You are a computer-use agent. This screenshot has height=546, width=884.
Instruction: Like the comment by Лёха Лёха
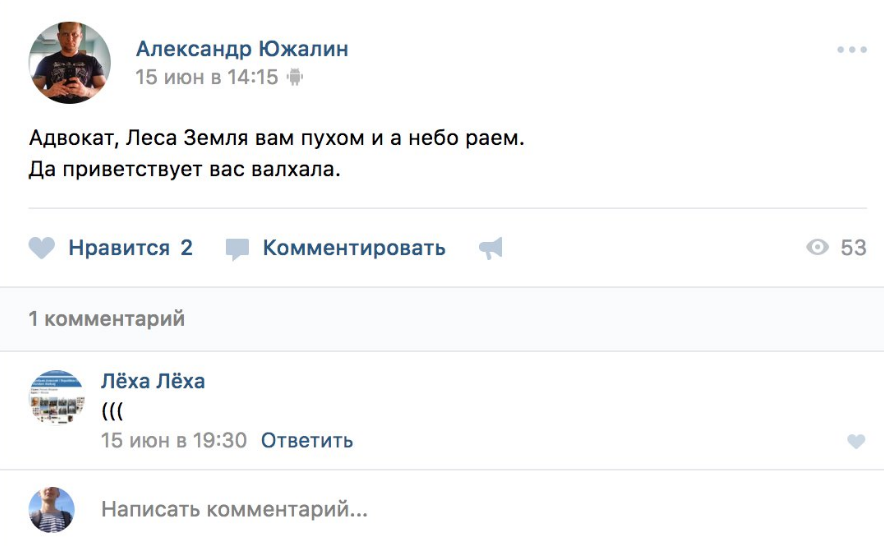(x=856, y=441)
